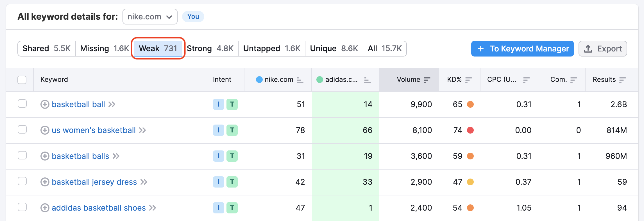The image size is (644, 221).
Task: Click the Com. column sort icon
Action: [573, 80]
